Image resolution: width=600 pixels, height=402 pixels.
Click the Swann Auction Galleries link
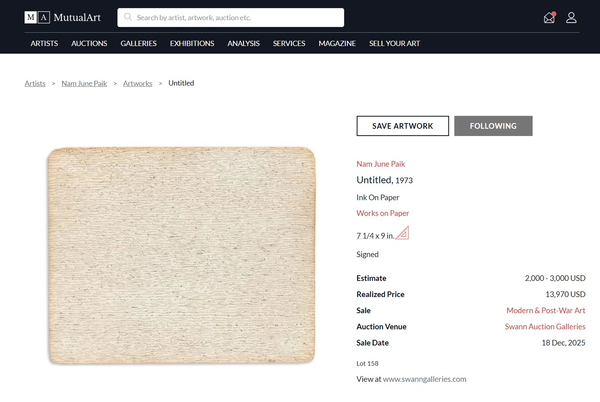tap(545, 326)
